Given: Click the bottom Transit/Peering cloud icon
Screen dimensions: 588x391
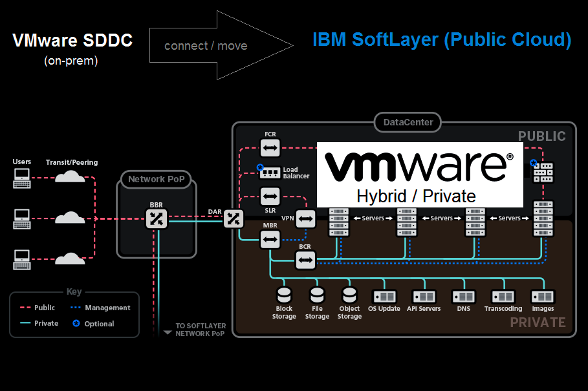Looking at the screenshot, I should pyautogui.click(x=70, y=259).
